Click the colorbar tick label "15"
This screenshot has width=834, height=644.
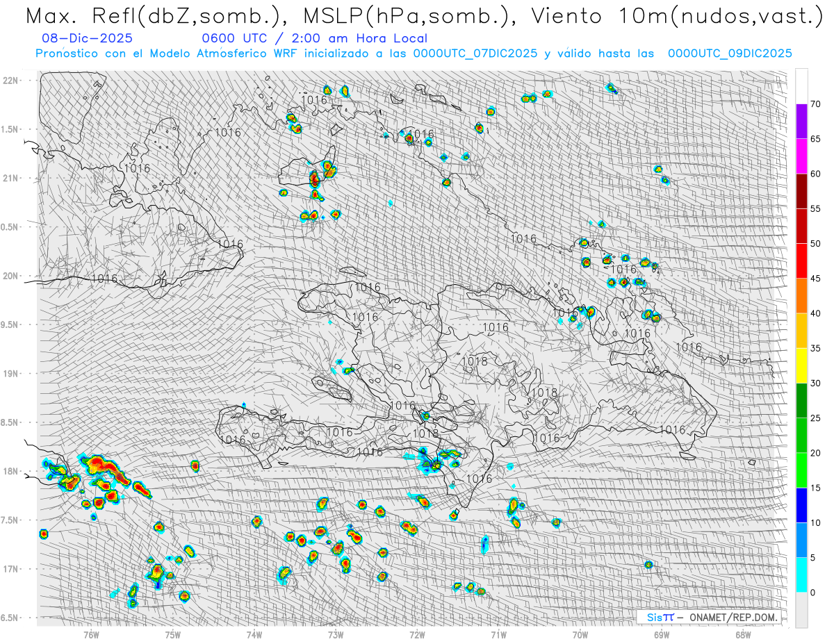815,488
